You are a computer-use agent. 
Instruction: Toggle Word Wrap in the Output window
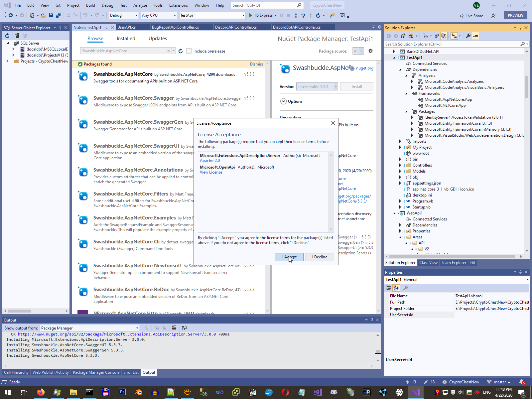[184, 328]
